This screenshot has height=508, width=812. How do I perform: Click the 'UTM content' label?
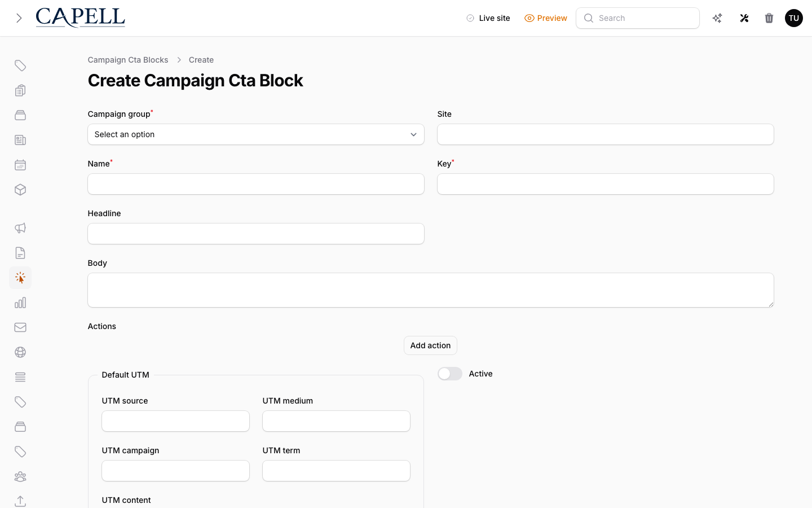[x=126, y=500]
